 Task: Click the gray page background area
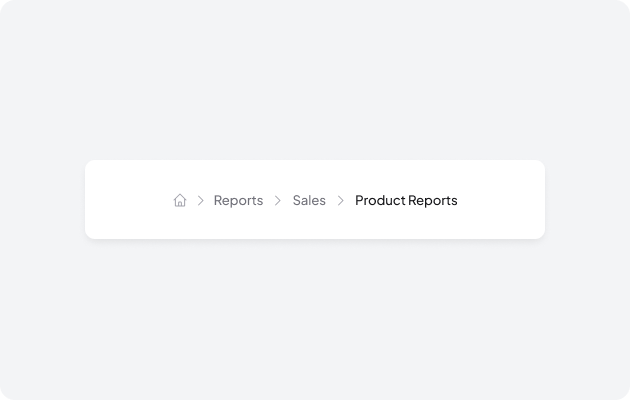315,80
